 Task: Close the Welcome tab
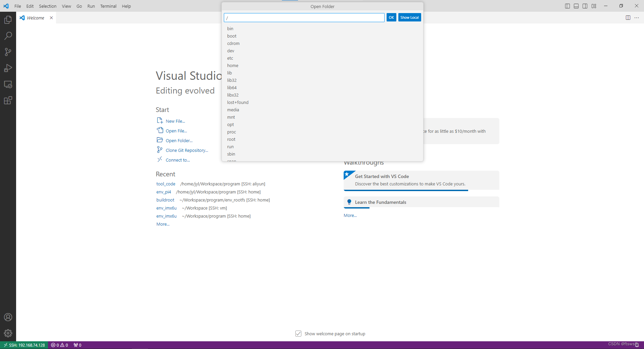51,18
